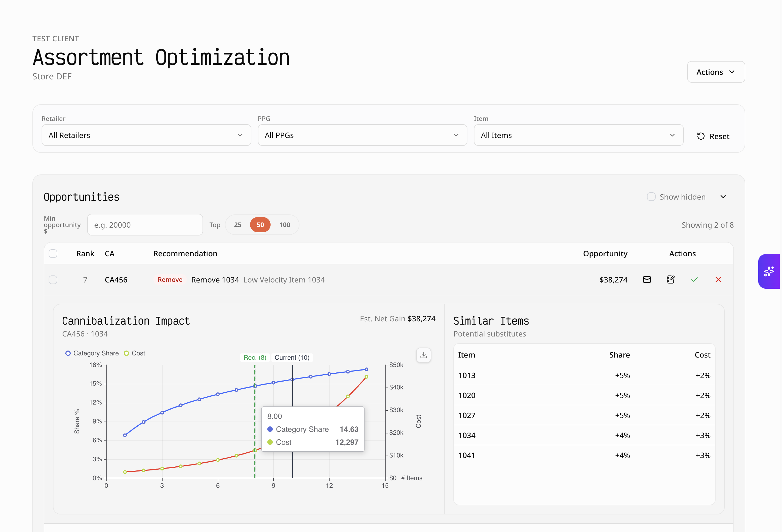This screenshot has width=782, height=532.
Task: Reject recommendation with red X icon
Action: [x=718, y=280]
